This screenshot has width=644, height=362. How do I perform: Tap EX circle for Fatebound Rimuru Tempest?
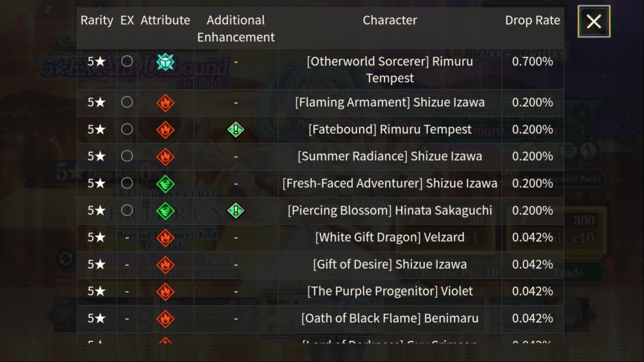coord(127,129)
